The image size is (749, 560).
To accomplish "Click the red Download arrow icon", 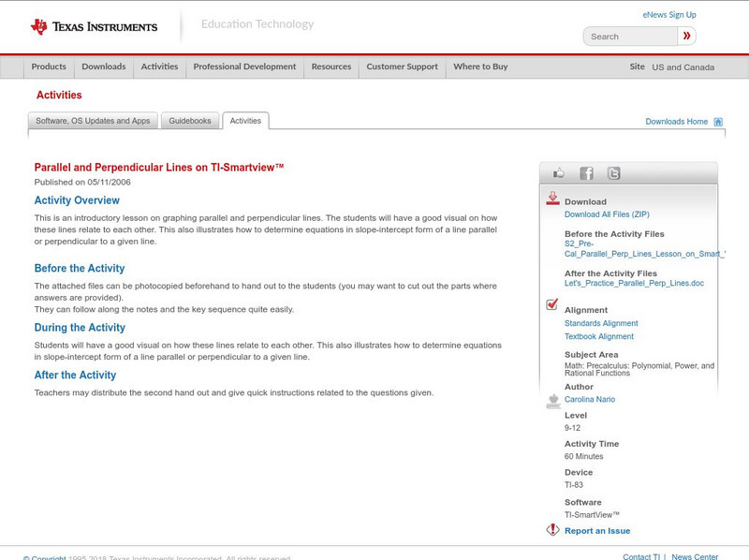I will coord(552,199).
